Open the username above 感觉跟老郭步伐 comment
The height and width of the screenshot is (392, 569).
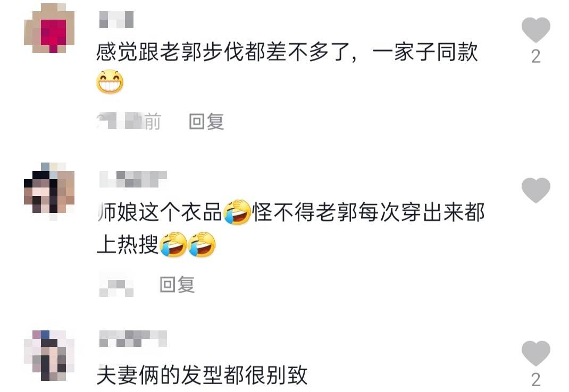click(116, 20)
